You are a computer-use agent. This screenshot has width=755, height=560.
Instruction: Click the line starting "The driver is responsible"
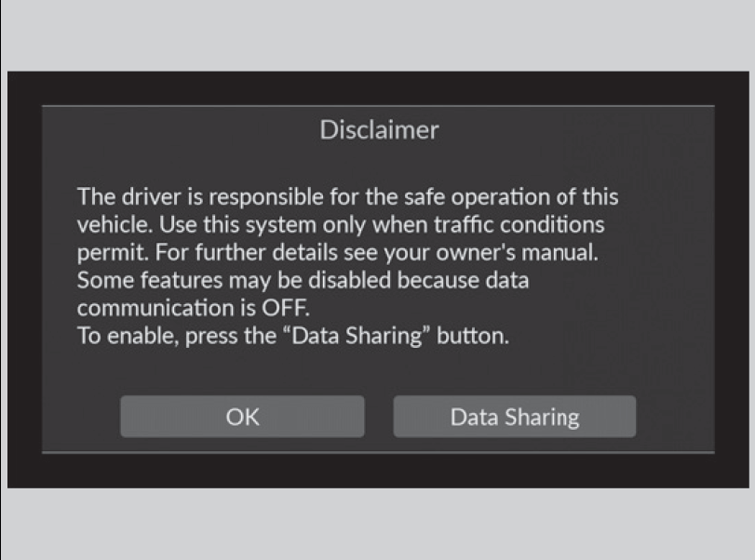pos(347,197)
